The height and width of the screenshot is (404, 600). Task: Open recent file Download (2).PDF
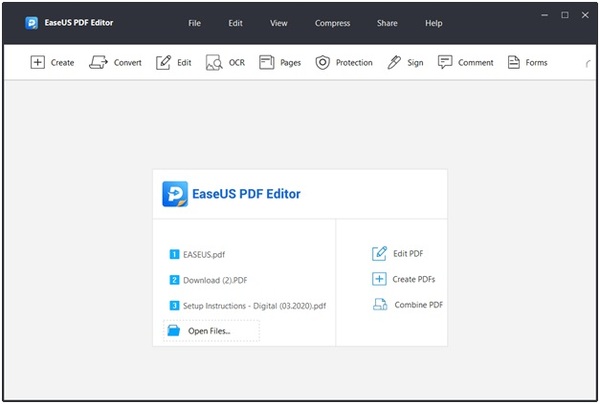(215, 280)
